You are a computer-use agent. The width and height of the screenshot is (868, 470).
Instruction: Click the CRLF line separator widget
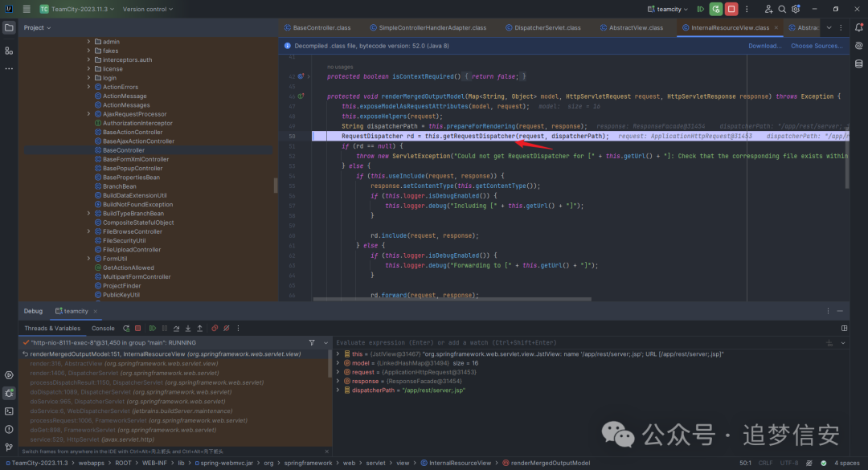[x=765, y=463]
